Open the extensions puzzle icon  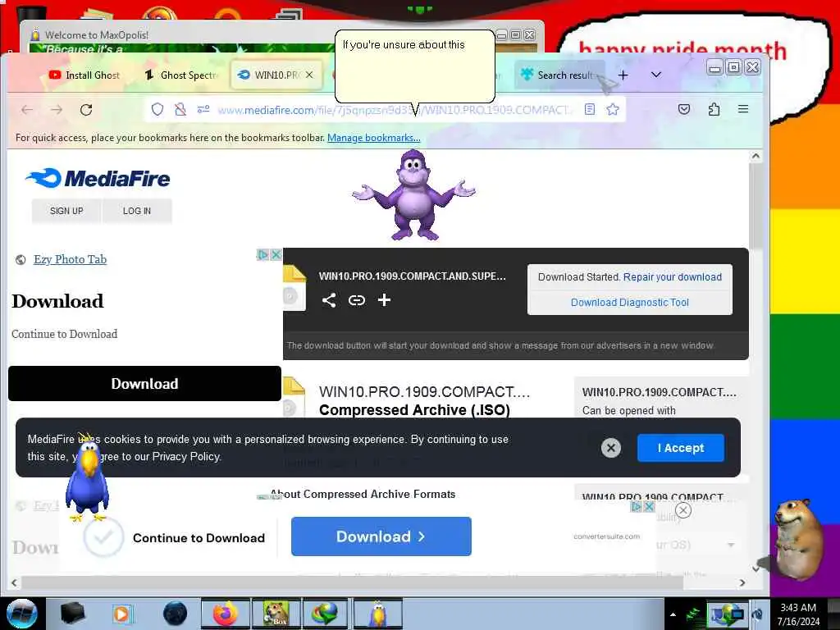(x=714, y=109)
